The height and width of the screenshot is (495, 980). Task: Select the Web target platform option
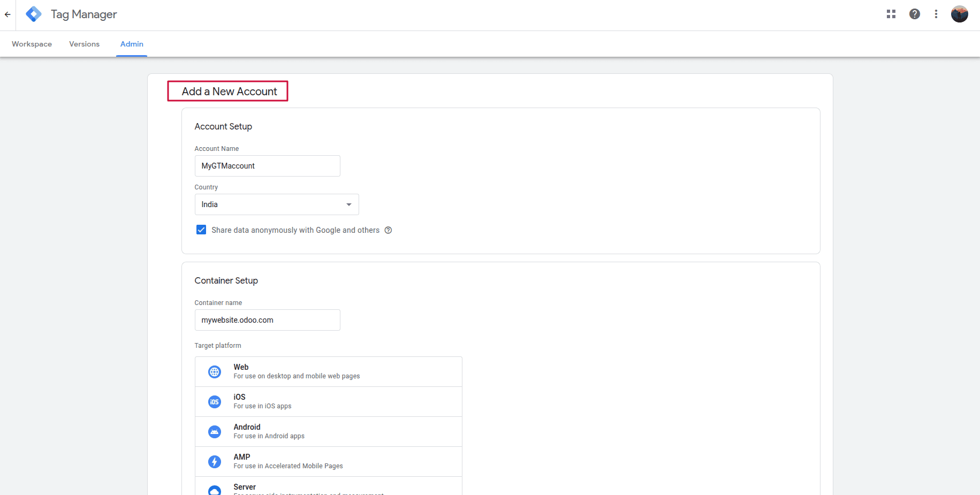329,372
